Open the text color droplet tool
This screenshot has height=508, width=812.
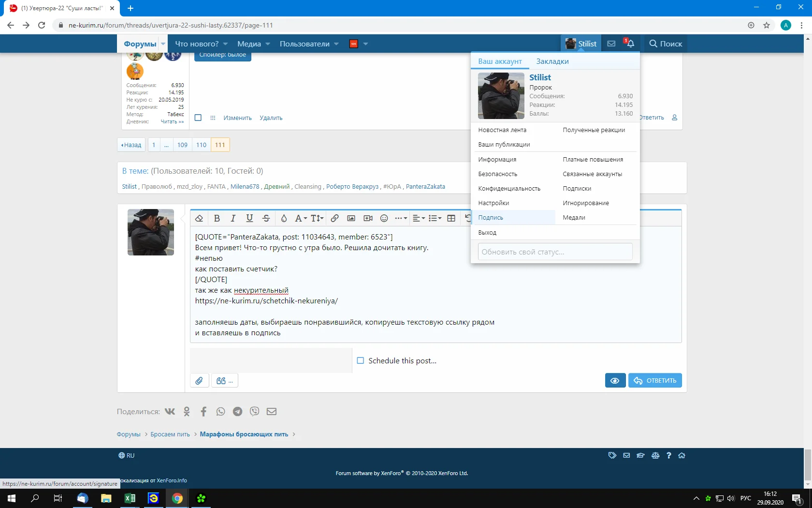click(x=284, y=218)
